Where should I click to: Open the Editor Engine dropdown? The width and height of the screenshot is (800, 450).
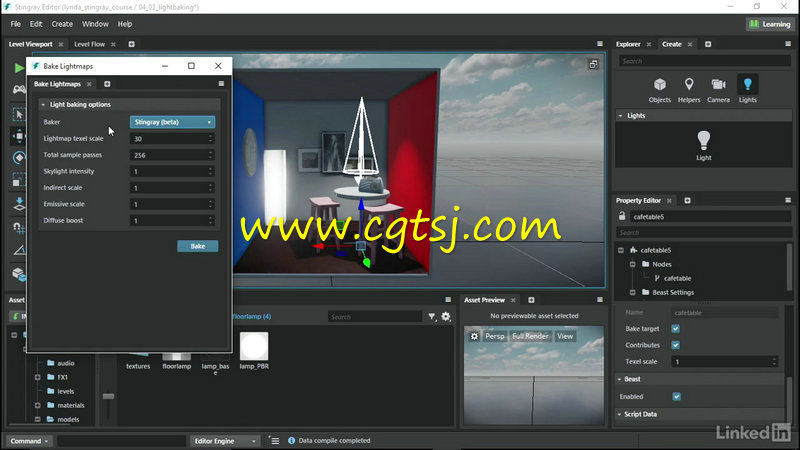click(224, 441)
